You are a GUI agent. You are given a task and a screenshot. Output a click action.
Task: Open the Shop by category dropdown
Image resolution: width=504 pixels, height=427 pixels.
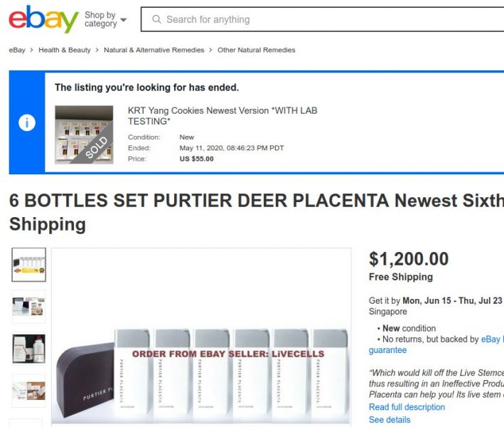click(x=105, y=19)
